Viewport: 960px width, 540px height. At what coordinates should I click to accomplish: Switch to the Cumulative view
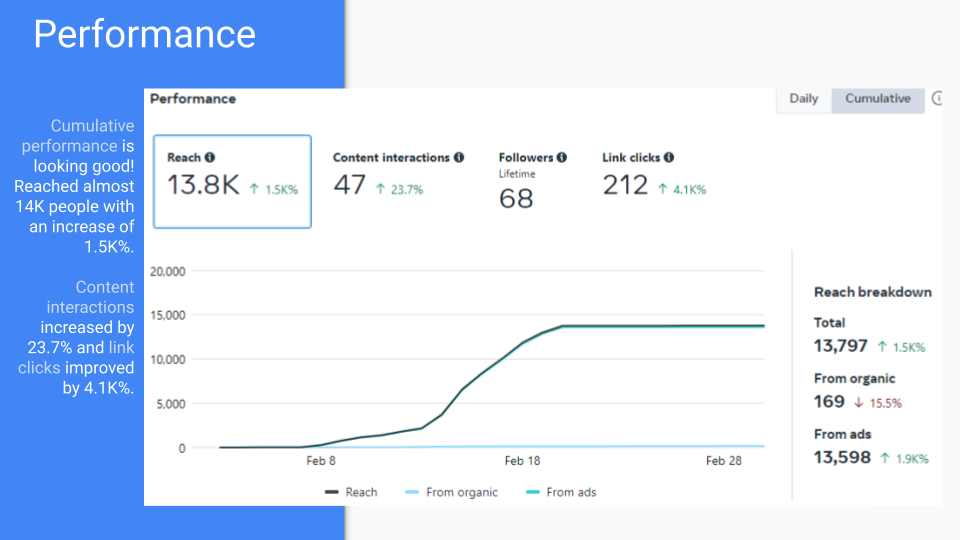click(x=877, y=99)
